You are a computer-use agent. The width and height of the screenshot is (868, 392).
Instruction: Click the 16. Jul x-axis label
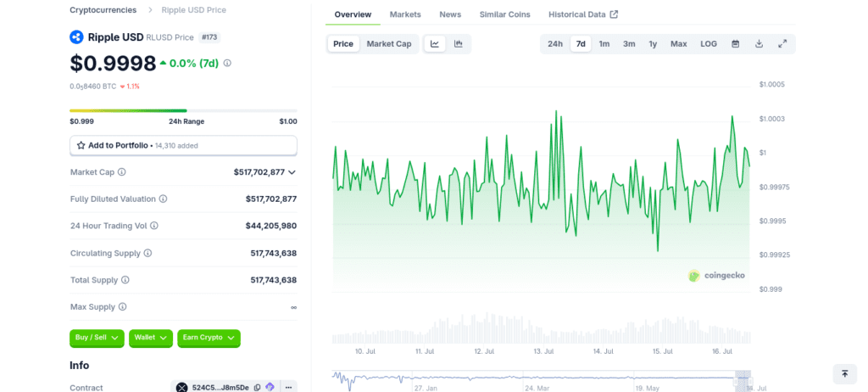pyautogui.click(x=722, y=351)
